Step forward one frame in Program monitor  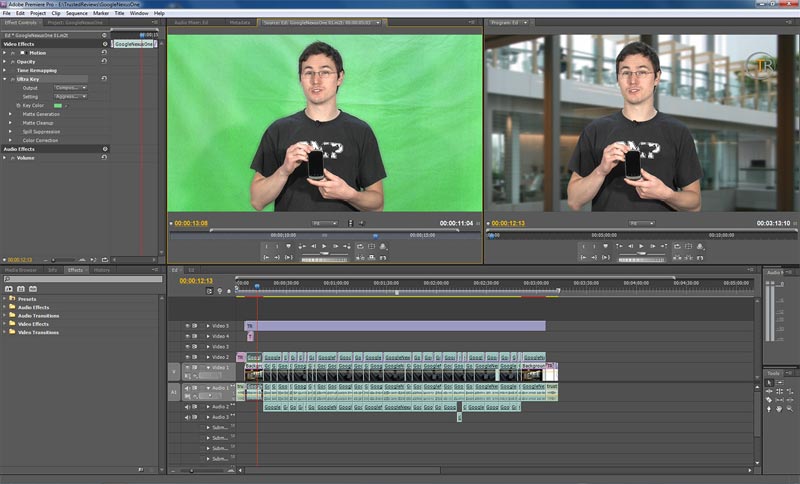tap(653, 246)
